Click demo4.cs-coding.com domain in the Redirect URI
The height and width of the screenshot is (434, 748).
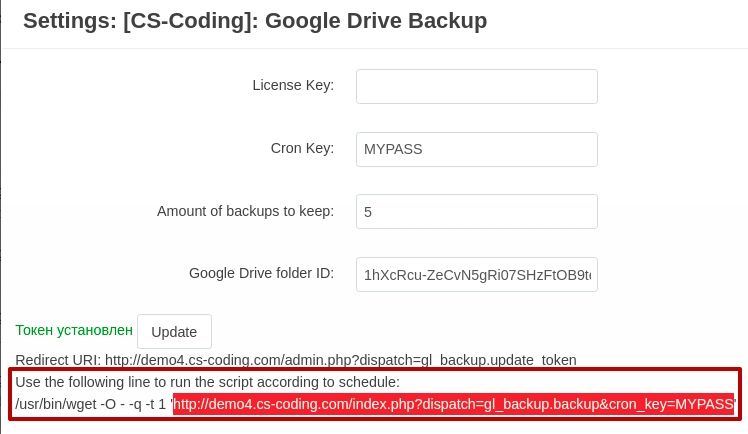[196, 360]
